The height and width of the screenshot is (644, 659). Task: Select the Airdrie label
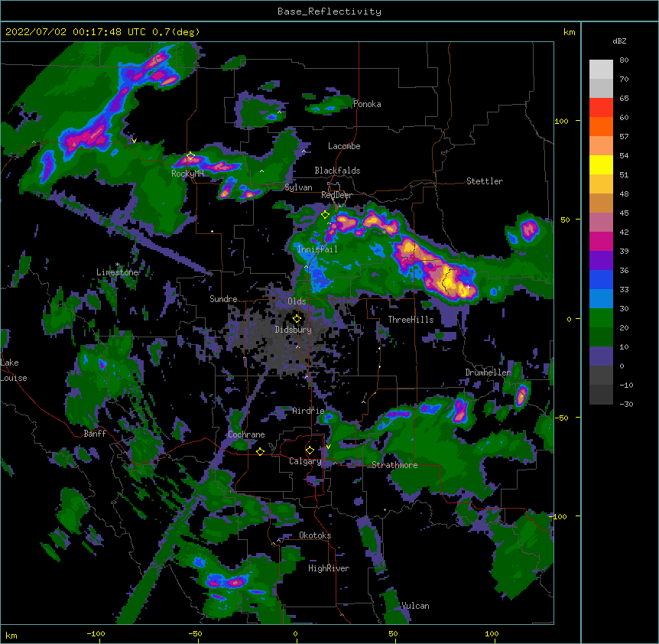(308, 411)
